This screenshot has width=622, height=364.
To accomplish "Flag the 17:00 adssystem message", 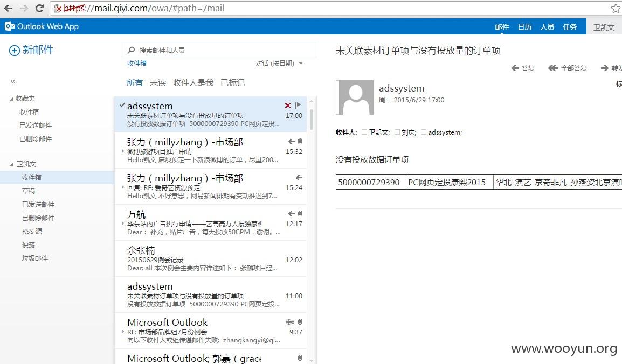I will tap(298, 105).
